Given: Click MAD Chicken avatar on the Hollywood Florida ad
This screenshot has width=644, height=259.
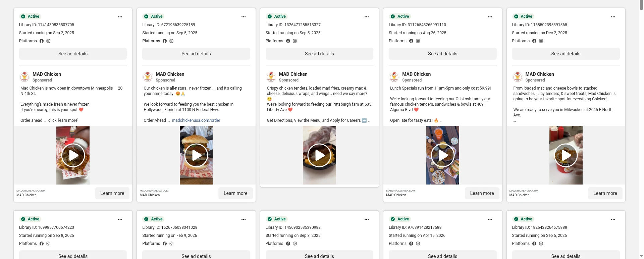Looking at the screenshot, I should pos(148,77).
